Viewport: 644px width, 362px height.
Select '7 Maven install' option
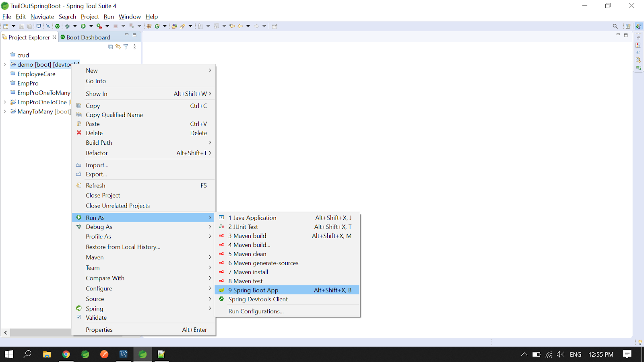pos(287,272)
